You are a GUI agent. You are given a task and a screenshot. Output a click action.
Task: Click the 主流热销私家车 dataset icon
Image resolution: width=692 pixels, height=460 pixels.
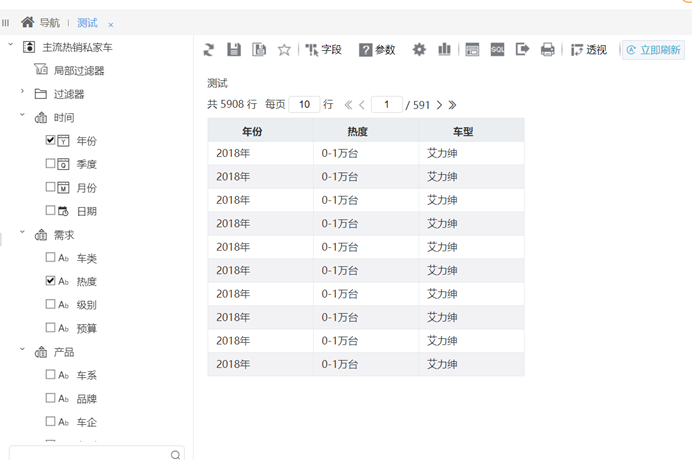29,47
